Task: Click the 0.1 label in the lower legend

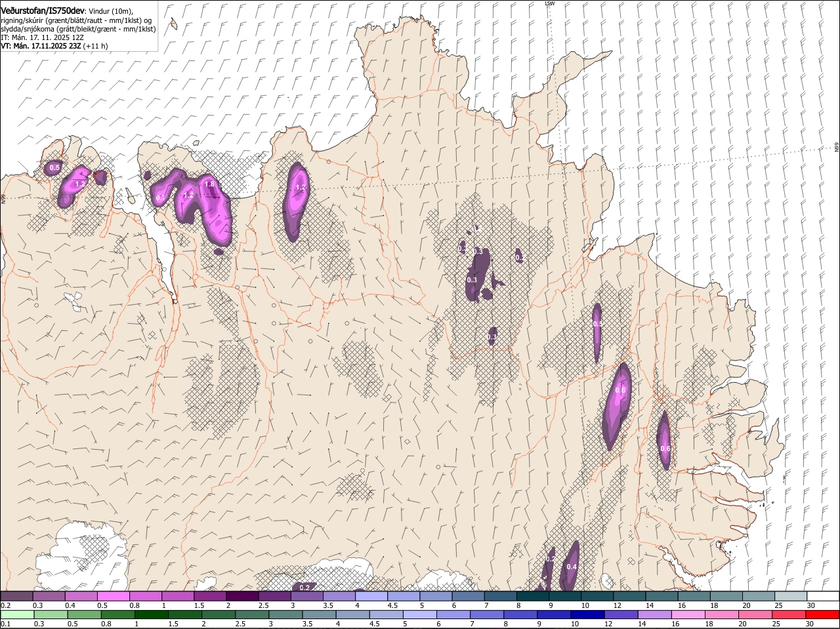Action: pyautogui.click(x=5, y=624)
